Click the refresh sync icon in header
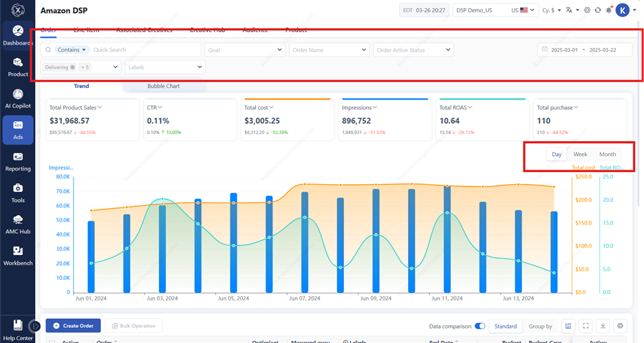644x343 pixels. (x=598, y=10)
